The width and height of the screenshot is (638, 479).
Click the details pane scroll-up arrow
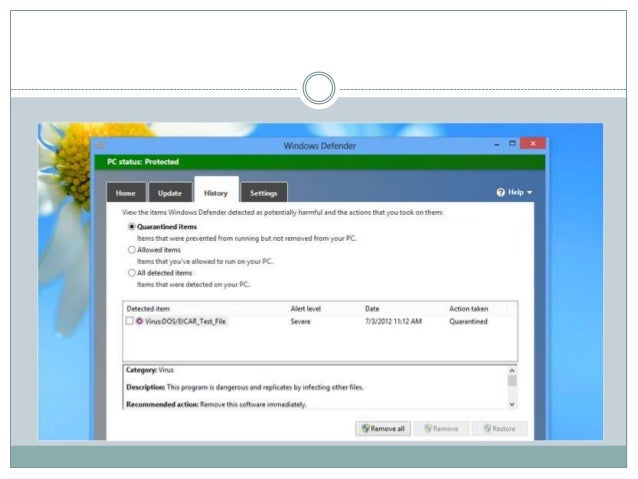tap(512, 370)
